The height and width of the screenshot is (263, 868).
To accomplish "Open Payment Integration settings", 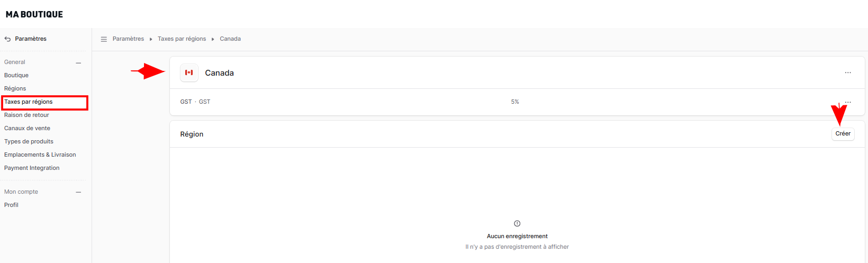I will pos(32,168).
